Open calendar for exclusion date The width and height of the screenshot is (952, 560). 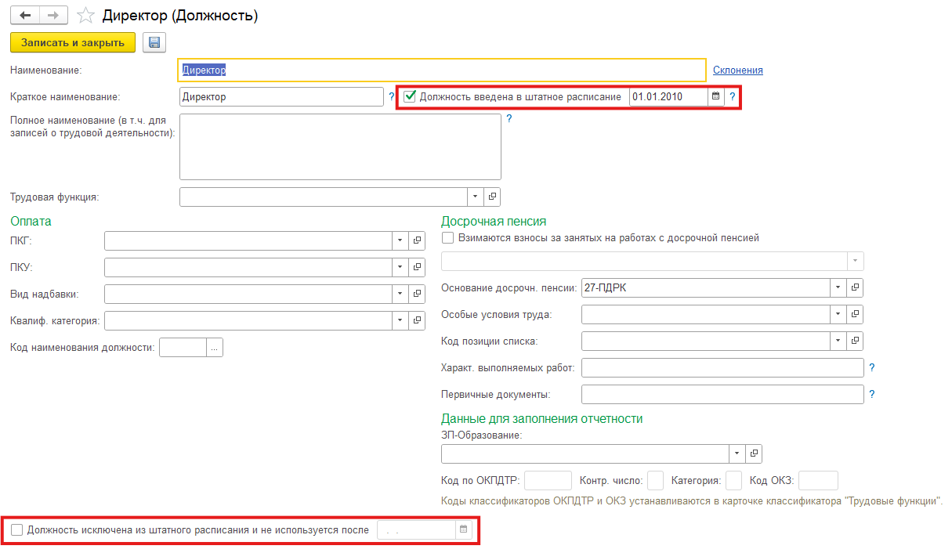click(x=463, y=530)
